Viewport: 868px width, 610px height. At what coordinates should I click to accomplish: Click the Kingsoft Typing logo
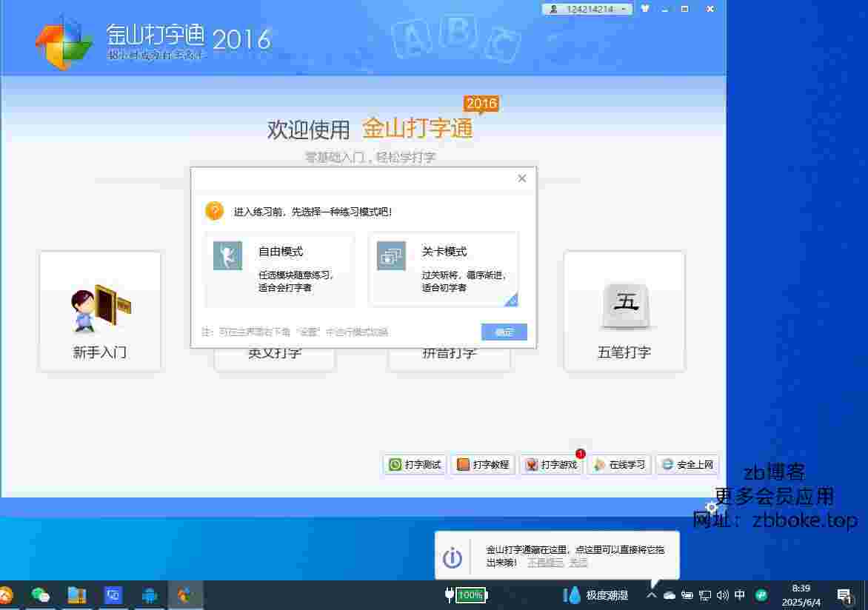[x=64, y=42]
